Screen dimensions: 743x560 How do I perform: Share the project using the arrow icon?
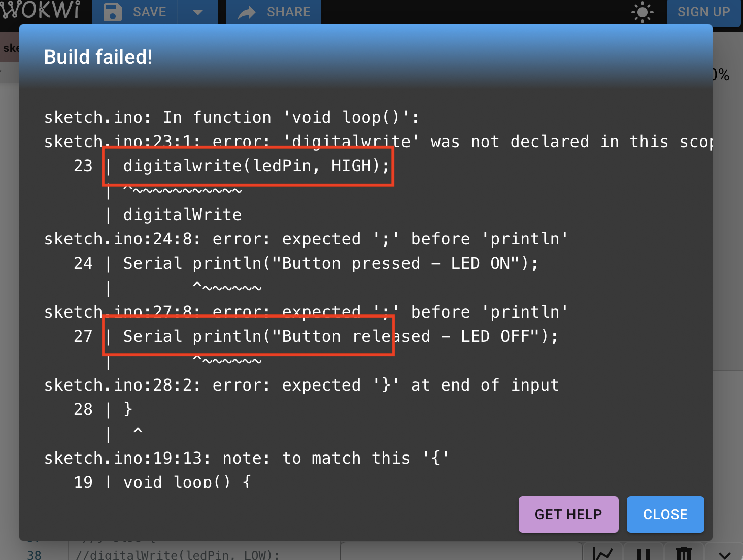[247, 12]
